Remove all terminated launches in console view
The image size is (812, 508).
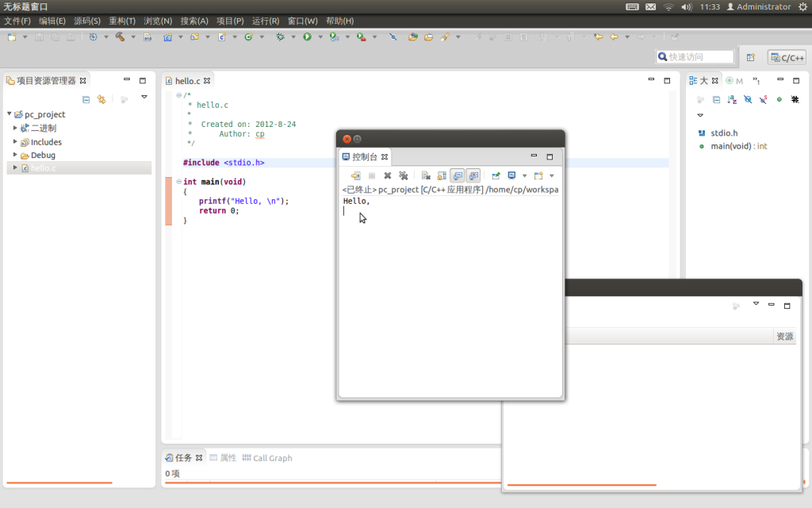(403, 175)
